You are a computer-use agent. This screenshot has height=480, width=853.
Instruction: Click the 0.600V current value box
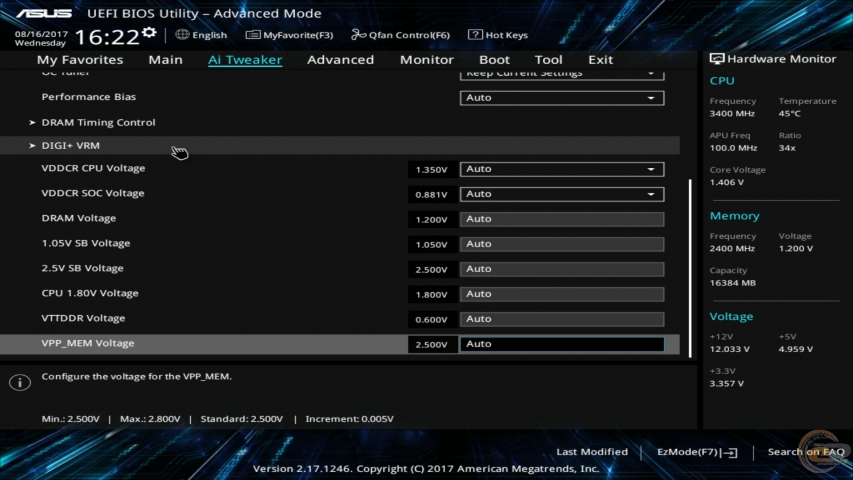432,320
